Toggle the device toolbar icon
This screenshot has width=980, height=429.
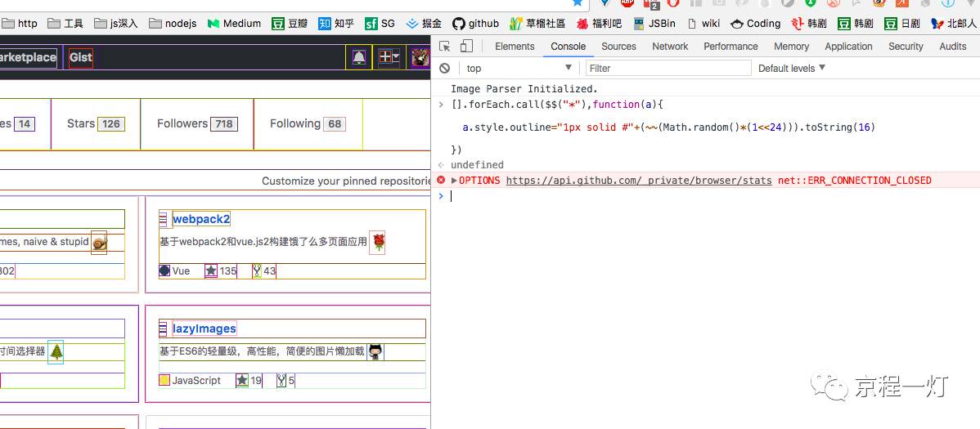[x=466, y=47]
